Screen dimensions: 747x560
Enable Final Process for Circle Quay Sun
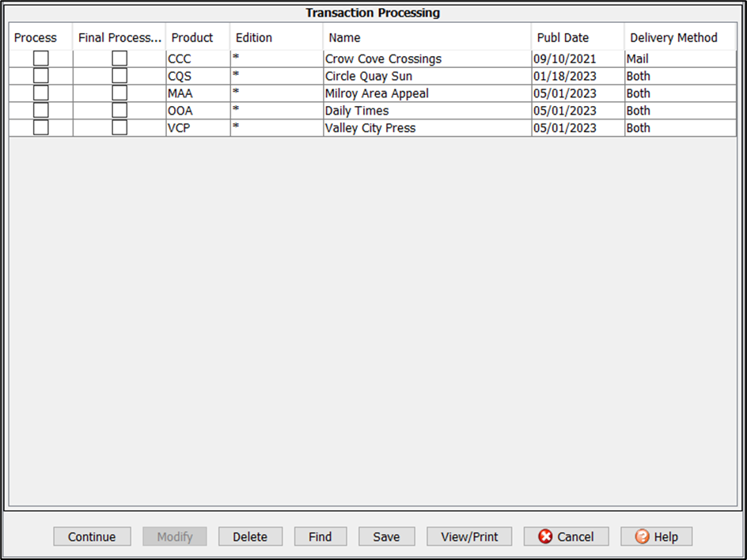[x=119, y=76]
